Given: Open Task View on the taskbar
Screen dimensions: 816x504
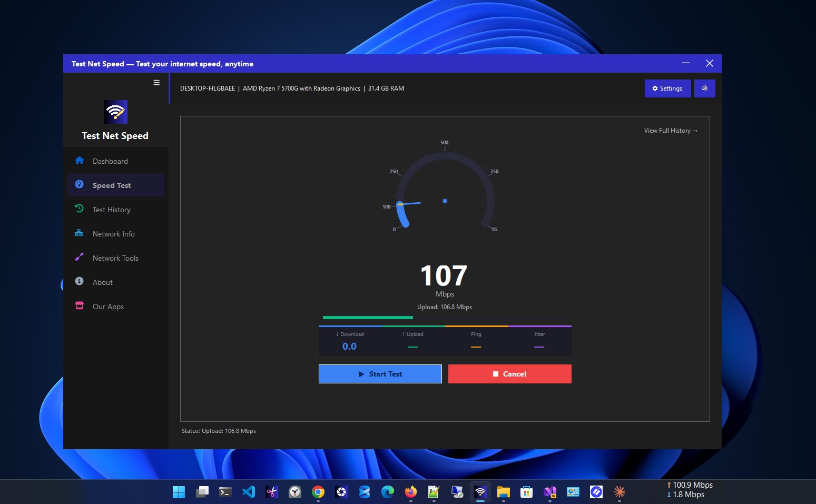Looking at the screenshot, I should click(202, 492).
